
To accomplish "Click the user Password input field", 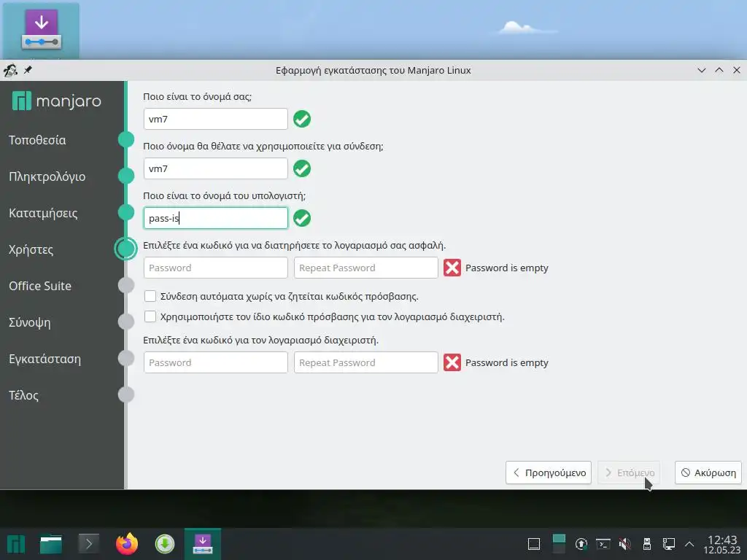I will point(216,268).
